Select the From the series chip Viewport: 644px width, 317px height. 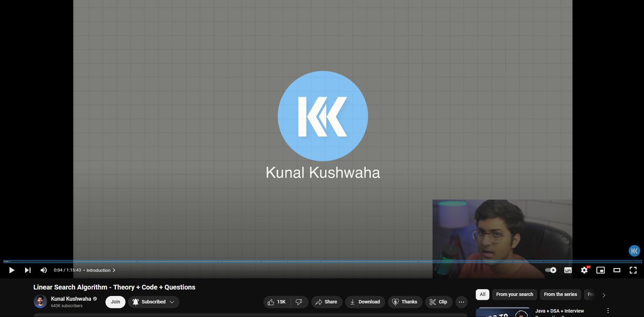point(560,294)
